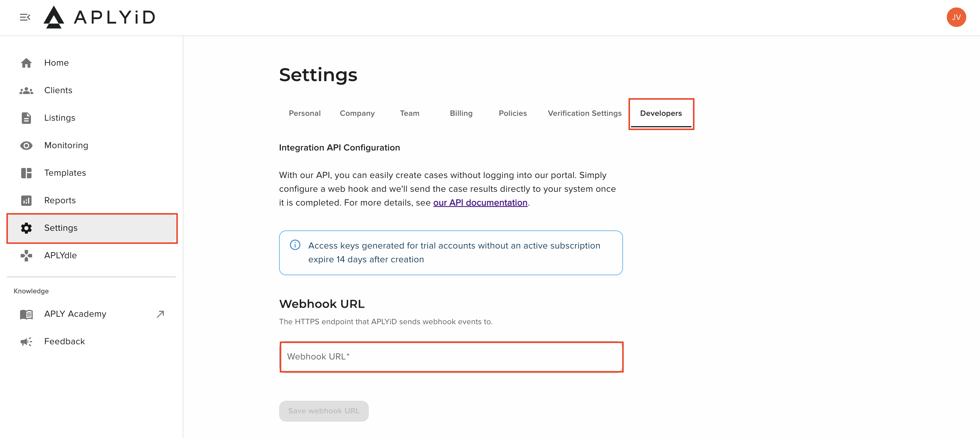Click the Settings gear icon
This screenshot has width=980, height=438.
click(x=26, y=228)
